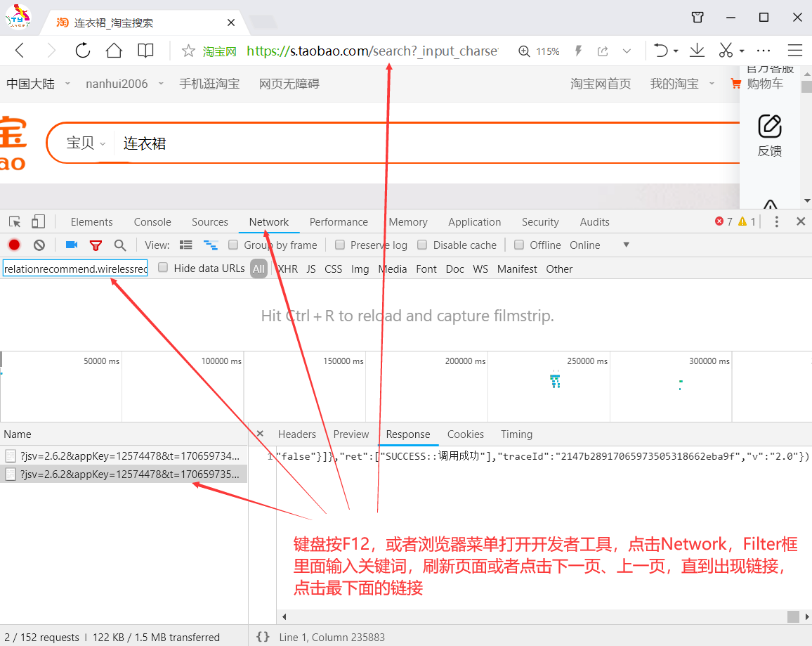Image resolution: width=812 pixels, height=646 pixels.
Task: Stop network recording with red button
Action: tap(14, 245)
